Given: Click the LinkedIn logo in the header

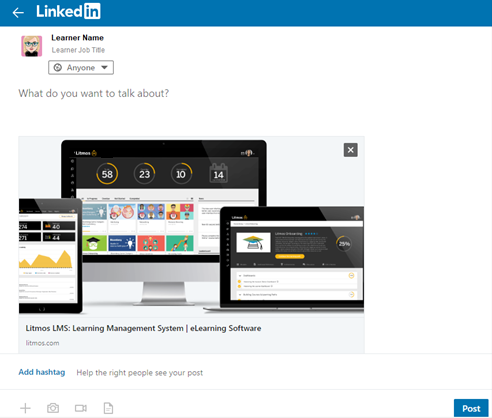Looking at the screenshot, I should 68,11.
